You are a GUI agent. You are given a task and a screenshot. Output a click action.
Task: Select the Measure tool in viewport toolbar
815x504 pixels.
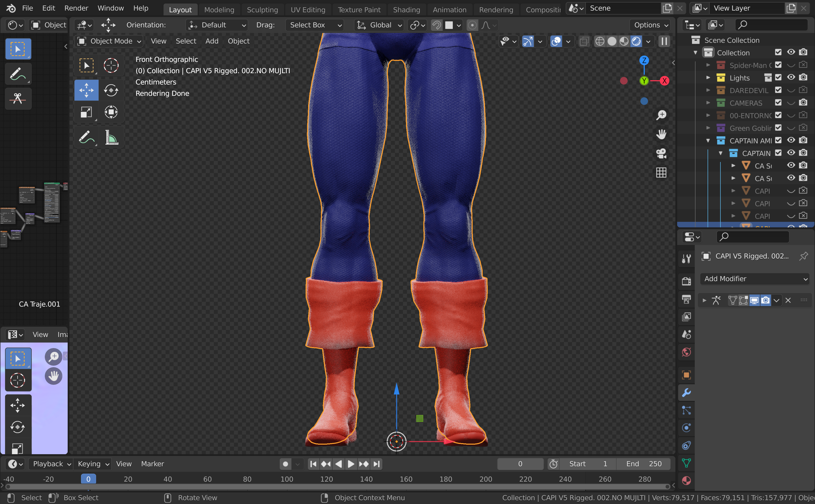[111, 137]
